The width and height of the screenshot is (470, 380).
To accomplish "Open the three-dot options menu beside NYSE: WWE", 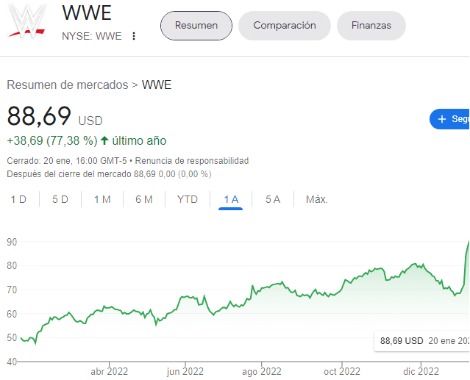I will [x=134, y=36].
